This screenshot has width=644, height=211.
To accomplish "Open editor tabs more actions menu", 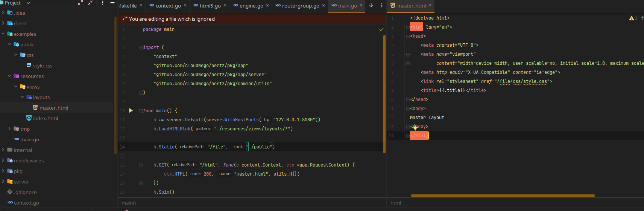I will [381, 5].
